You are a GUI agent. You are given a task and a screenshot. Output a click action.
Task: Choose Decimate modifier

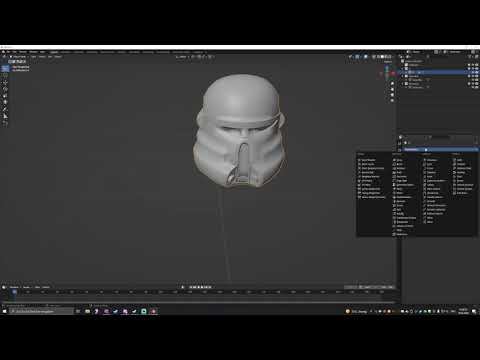coord(401,176)
